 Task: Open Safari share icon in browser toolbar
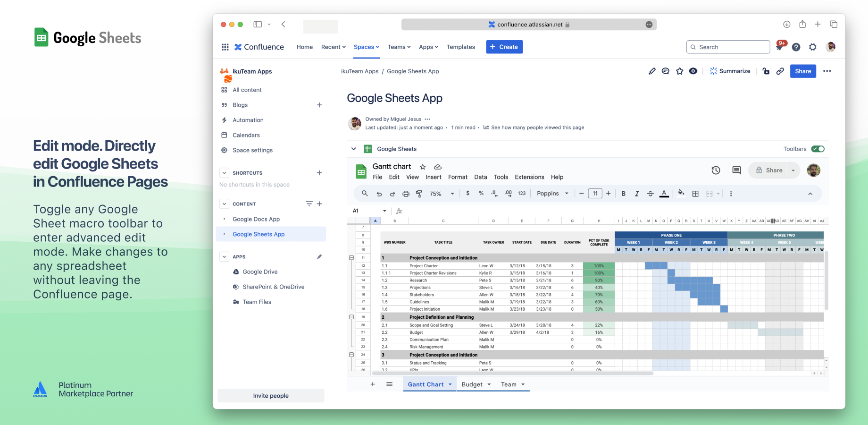[x=802, y=24]
